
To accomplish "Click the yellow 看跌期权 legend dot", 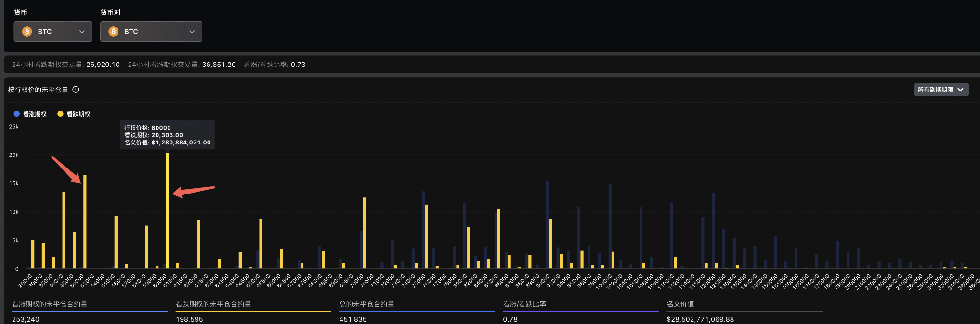I will tap(60, 114).
